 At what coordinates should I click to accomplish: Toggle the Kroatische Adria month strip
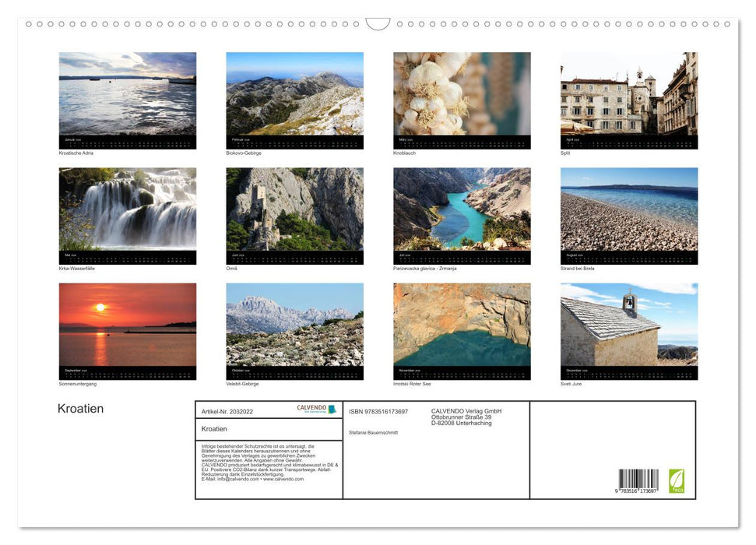click(128, 142)
